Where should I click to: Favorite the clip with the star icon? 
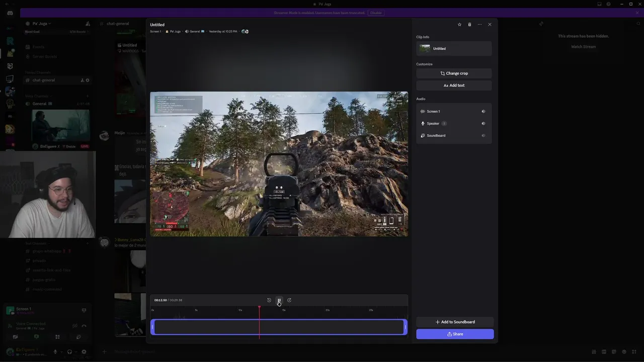pyautogui.click(x=459, y=25)
